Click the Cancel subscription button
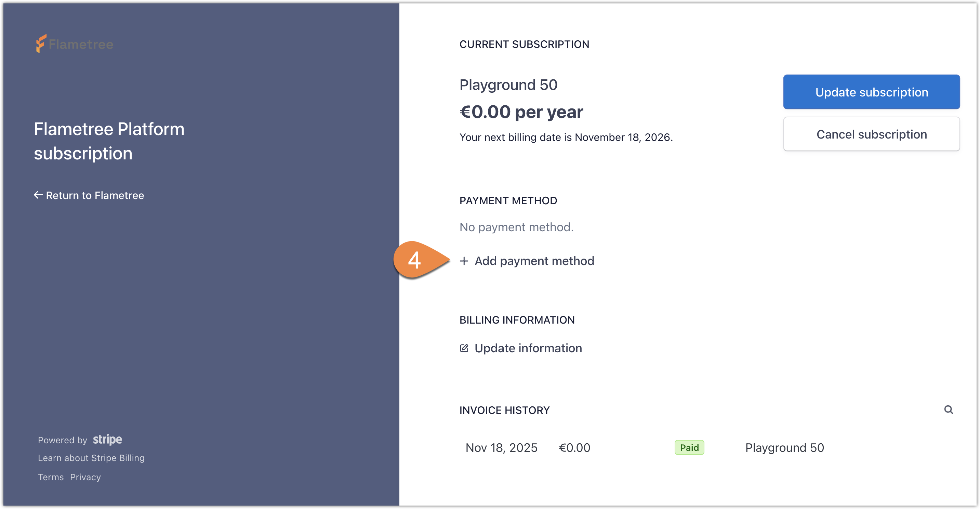This screenshot has height=509, width=980. (872, 134)
